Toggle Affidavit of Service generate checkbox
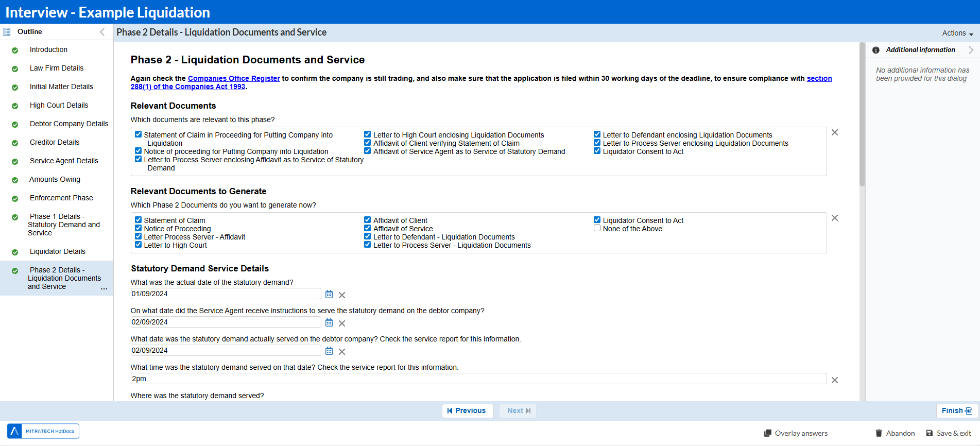The image size is (980, 446). point(367,228)
